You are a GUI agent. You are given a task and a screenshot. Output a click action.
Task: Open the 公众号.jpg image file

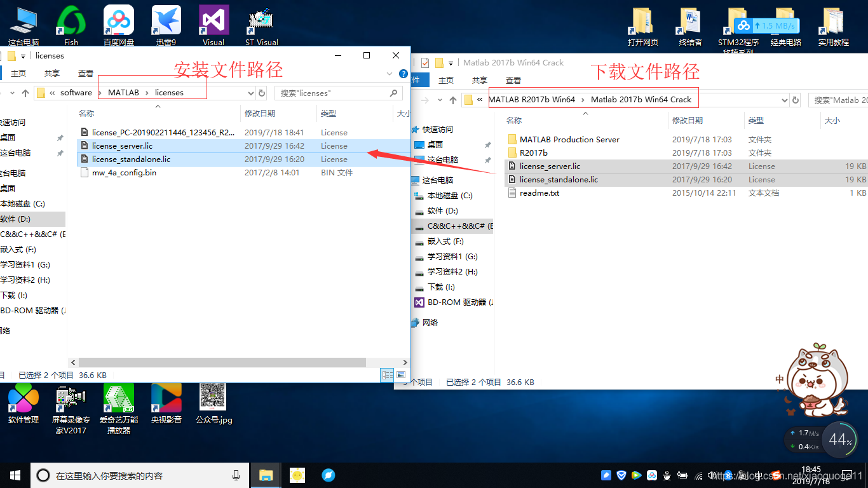pyautogui.click(x=214, y=403)
